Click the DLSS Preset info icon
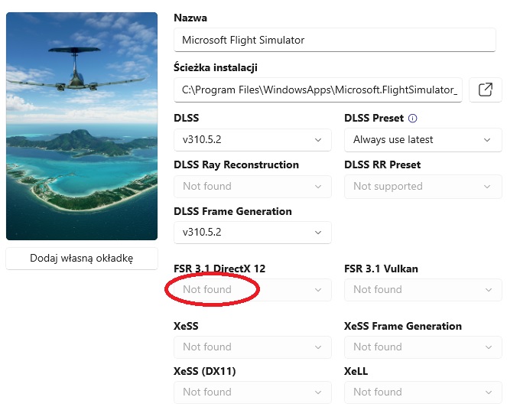This screenshot has height=420, width=507. pyautogui.click(x=413, y=119)
